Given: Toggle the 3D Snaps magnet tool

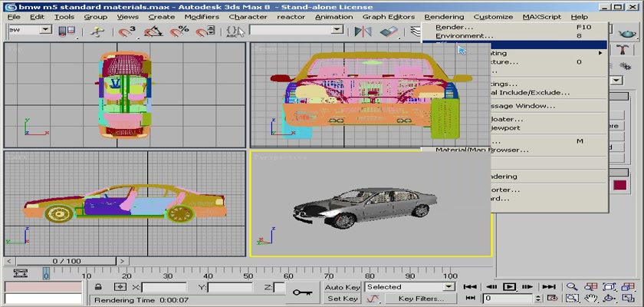Looking at the screenshot, I should coord(127,31).
